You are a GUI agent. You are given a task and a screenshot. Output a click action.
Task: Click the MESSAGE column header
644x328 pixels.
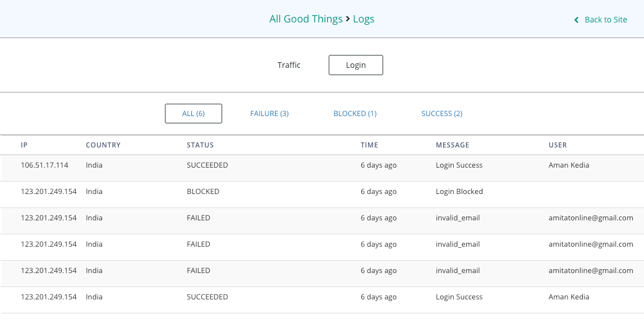click(452, 145)
